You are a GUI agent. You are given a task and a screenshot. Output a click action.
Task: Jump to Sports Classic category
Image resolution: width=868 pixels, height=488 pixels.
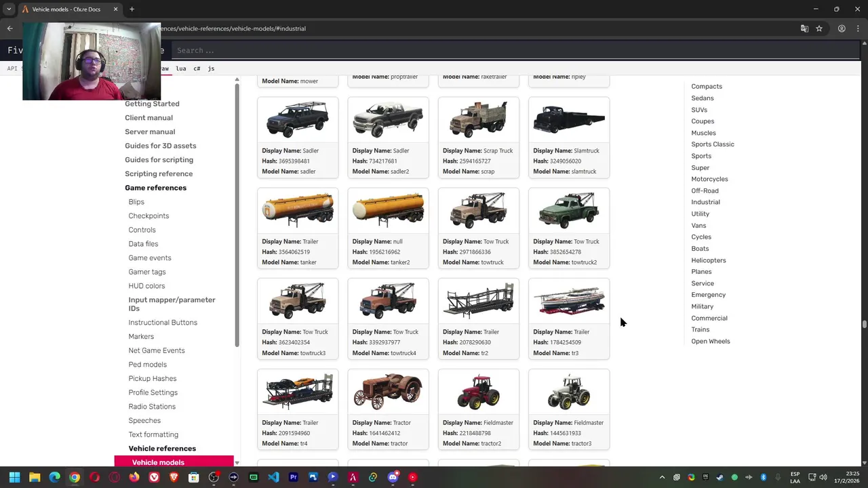tap(713, 144)
